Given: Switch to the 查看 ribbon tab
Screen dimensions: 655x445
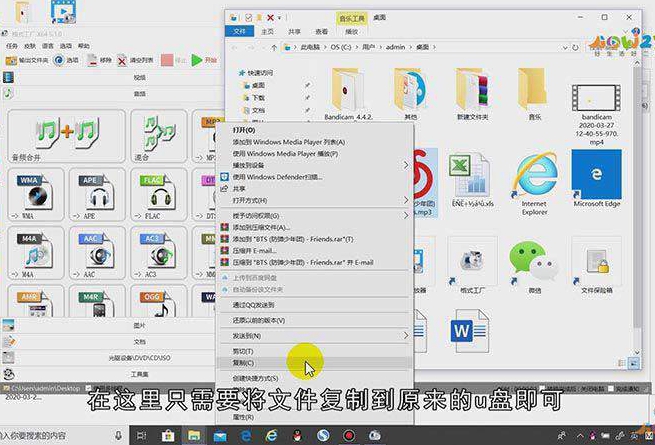Looking at the screenshot, I should [x=321, y=31].
